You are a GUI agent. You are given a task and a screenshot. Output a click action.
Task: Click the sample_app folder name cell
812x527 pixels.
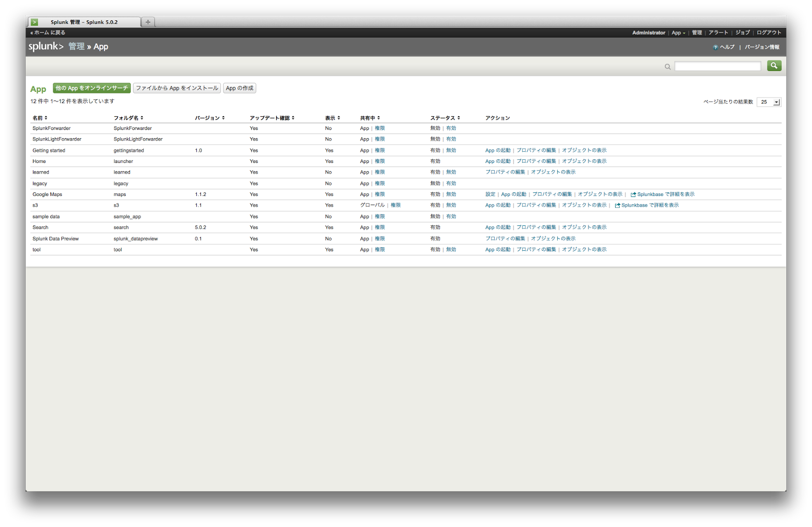point(127,216)
